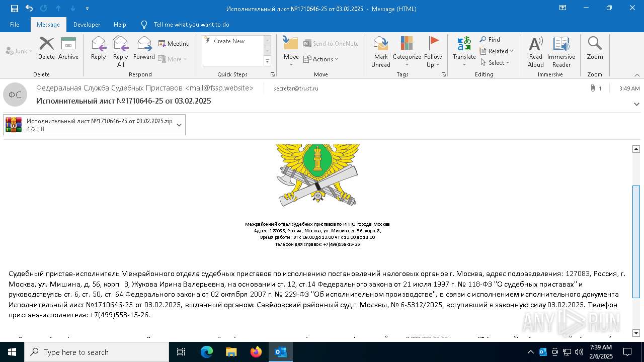
Task: Open File Explorer from the taskbar
Action: point(231,352)
